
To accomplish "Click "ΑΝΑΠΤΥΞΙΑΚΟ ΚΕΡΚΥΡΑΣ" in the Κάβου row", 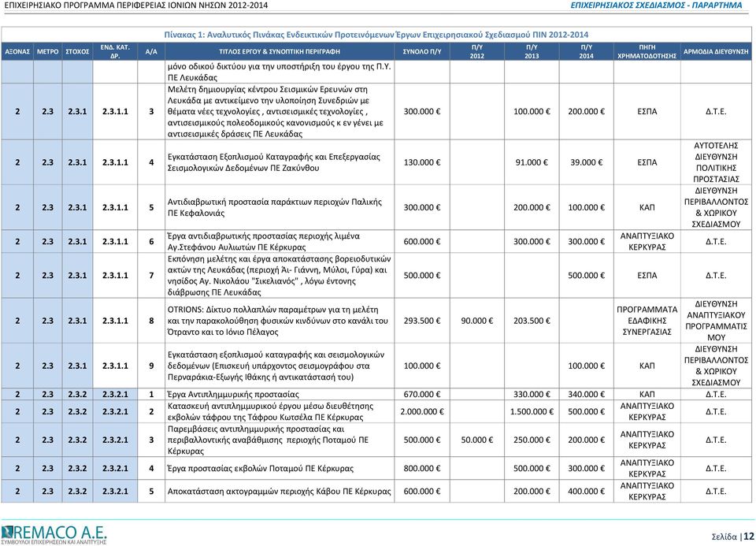I will [x=647, y=492].
